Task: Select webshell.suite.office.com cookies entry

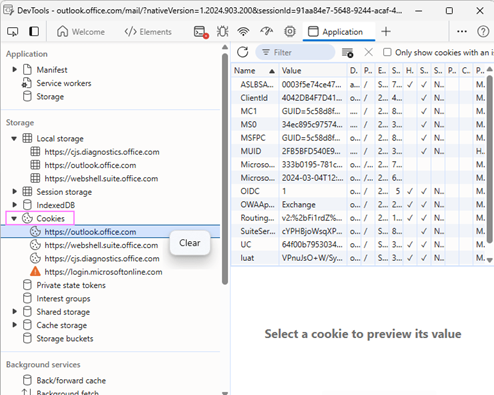Action: point(101,245)
